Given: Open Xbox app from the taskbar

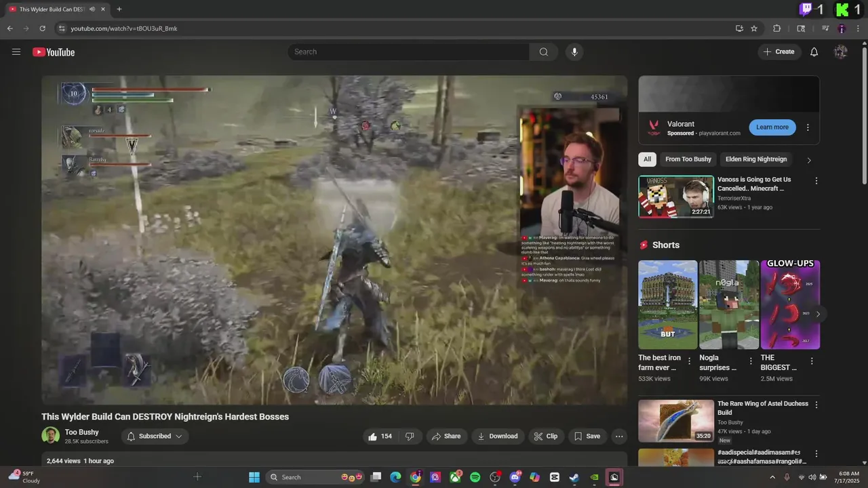Looking at the screenshot, I should [455, 477].
